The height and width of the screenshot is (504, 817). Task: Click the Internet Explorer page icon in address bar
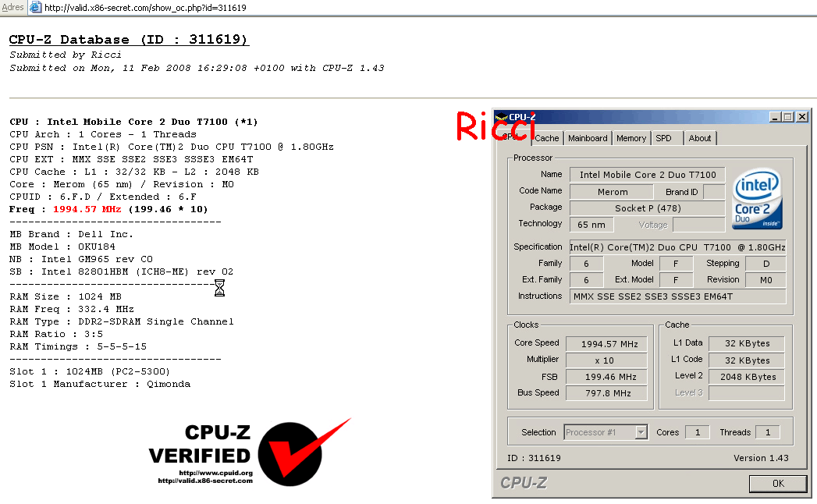click(35, 7)
